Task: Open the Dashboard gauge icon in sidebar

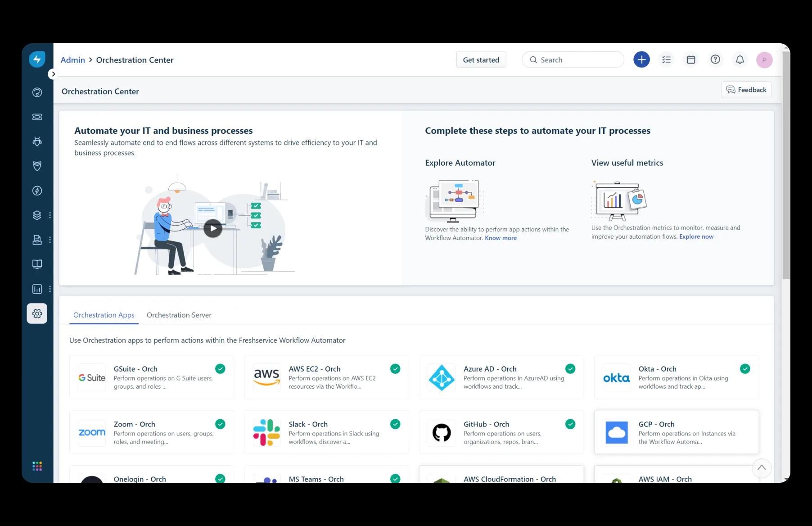Action: pos(37,92)
